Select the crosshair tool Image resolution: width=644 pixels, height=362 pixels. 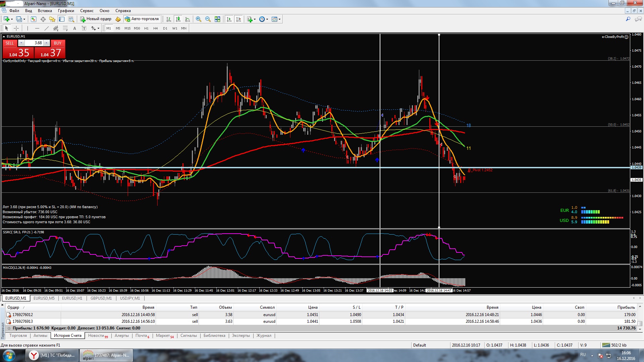(16, 28)
